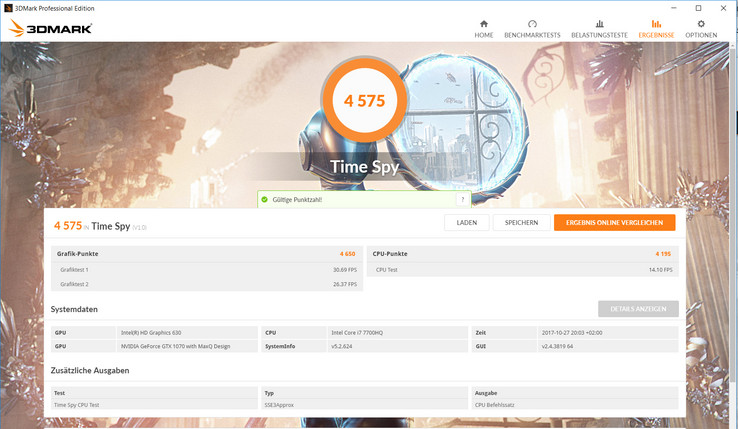
Task: Open the BENCHMARKTESTS tab
Action: click(532, 29)
